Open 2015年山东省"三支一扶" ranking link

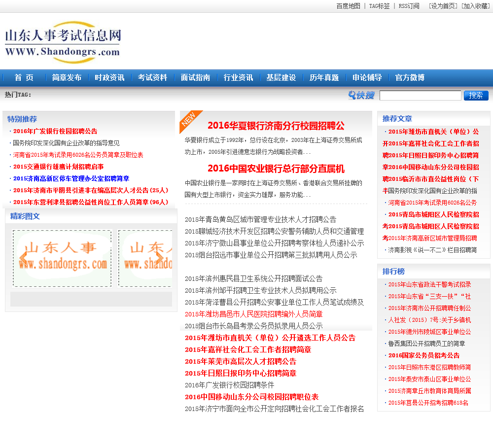429,297
